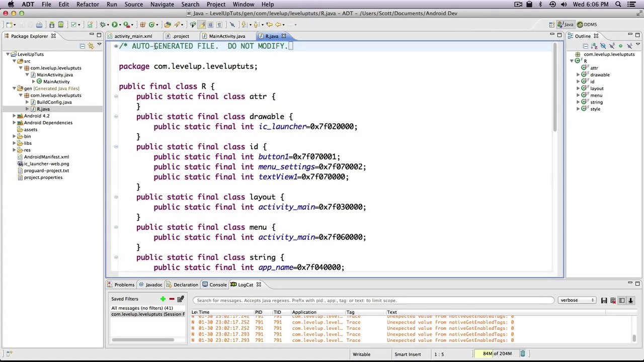Click the New Java Class toolbar icon
This screenshot has width=644, height=362.
click(151, 24)
